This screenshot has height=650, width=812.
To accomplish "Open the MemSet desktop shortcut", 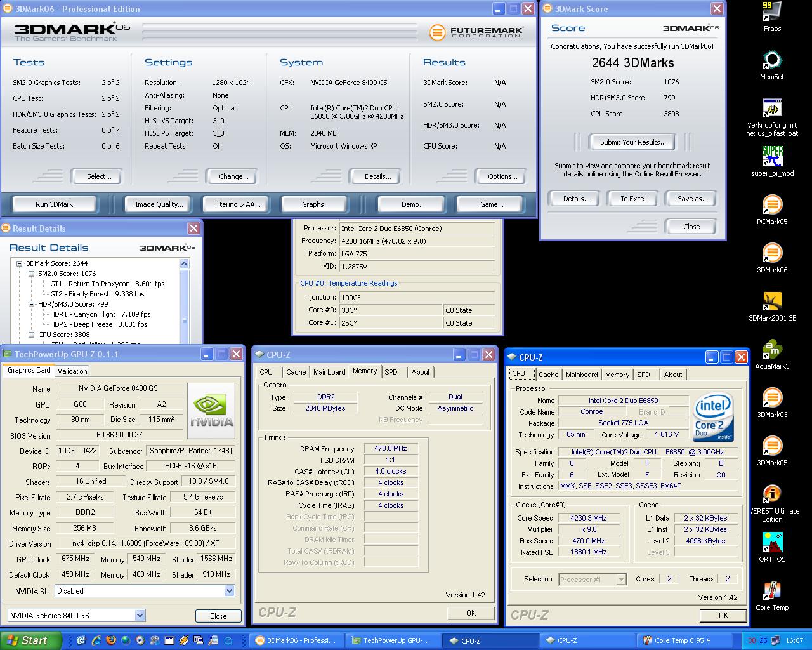I will pyautogui.click(x=772, y=60).
